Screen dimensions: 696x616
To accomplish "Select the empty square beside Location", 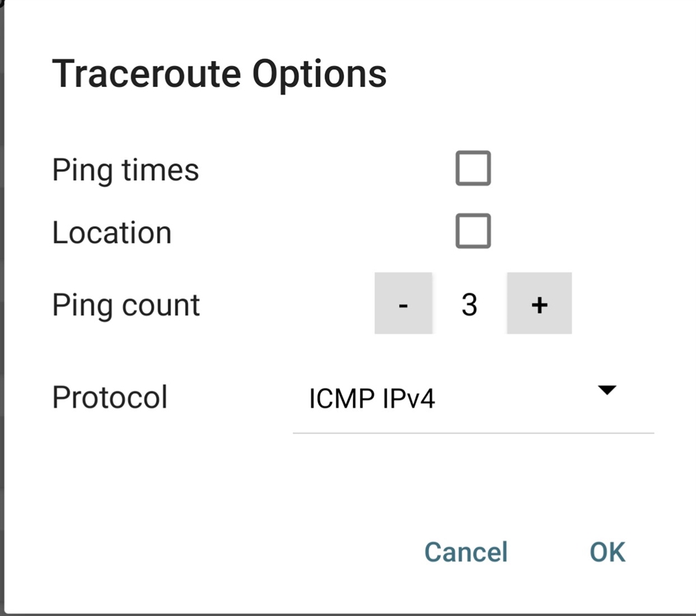I will coord(473,231).
